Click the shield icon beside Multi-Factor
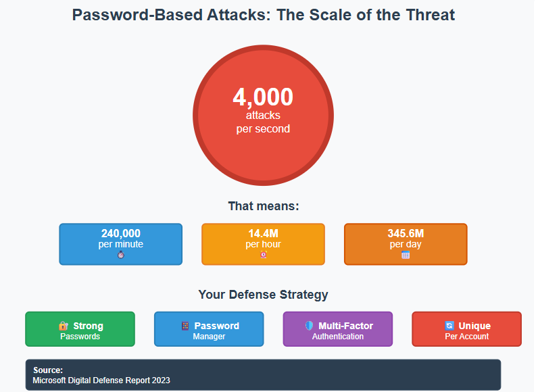536x392 pixels. (309, 326)
